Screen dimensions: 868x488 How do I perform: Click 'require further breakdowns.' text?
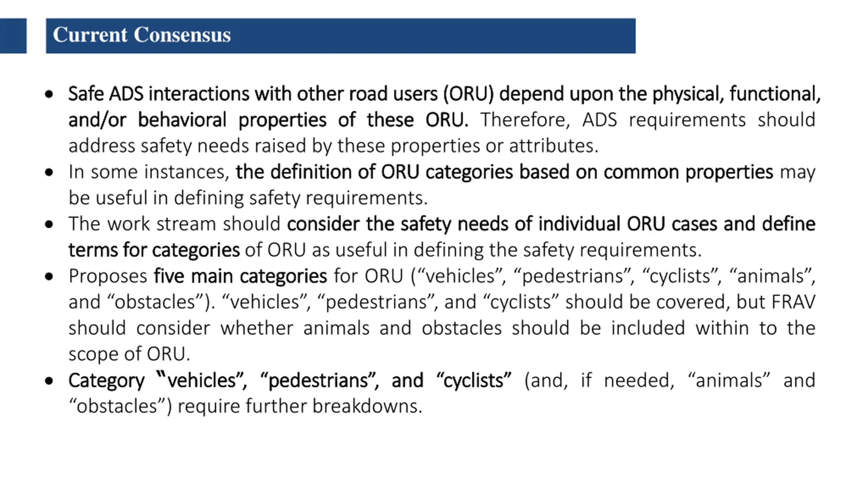[300, 406]
